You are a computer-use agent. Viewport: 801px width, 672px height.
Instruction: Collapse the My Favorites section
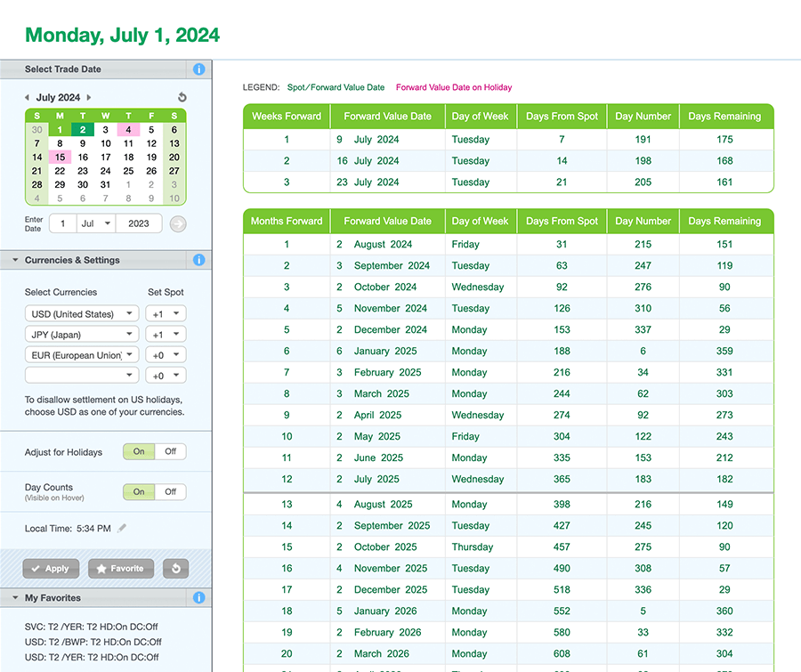click(x=15, y=597)
